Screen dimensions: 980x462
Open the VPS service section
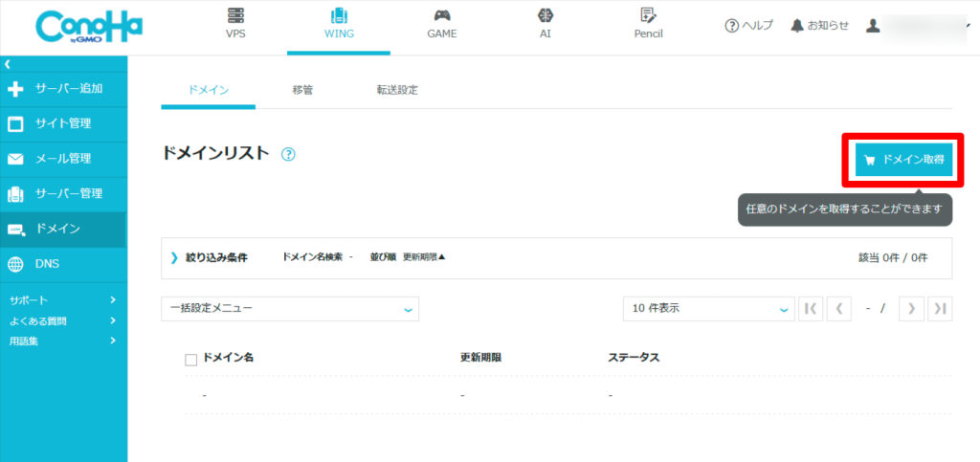pos(235,24)
